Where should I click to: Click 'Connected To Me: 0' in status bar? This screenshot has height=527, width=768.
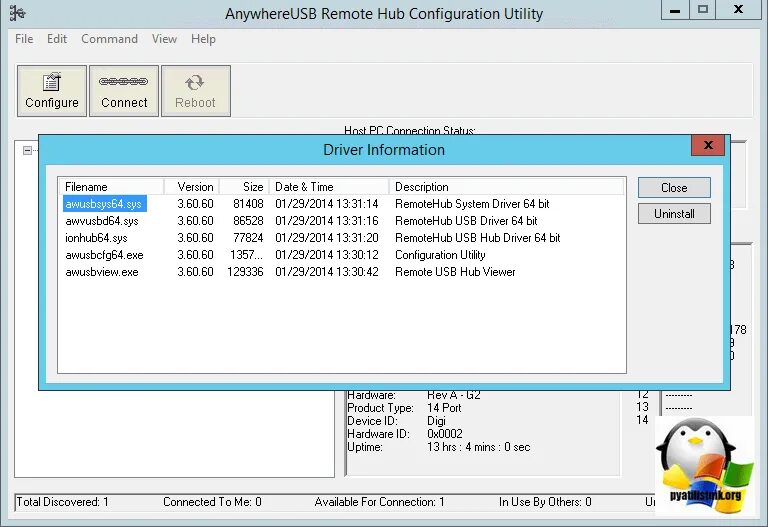(212, 502)
